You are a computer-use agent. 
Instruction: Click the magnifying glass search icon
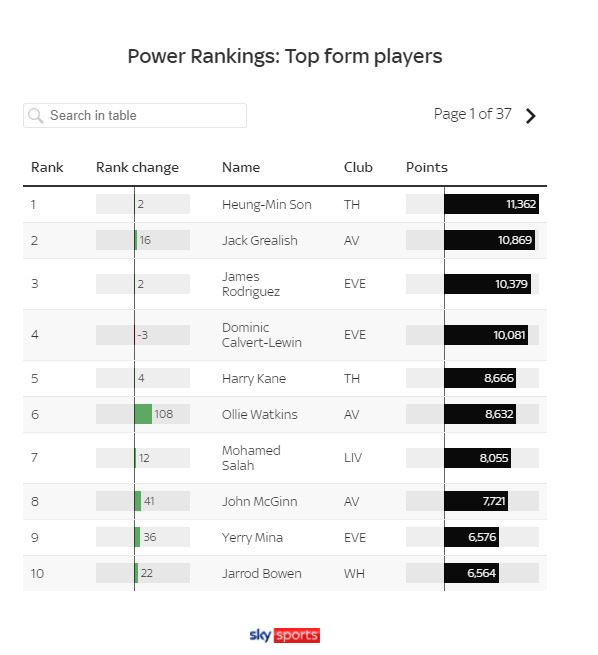tap(35, 116)
